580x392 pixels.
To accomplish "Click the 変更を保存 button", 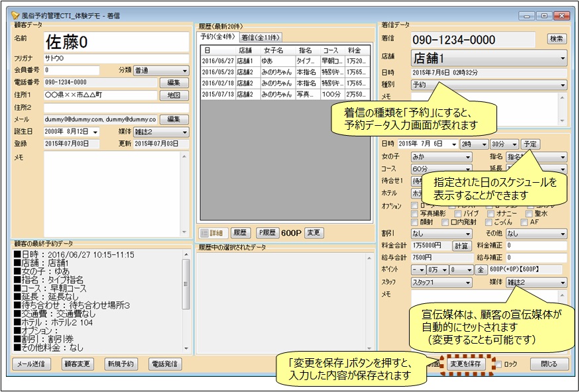I will coord(467,364).
